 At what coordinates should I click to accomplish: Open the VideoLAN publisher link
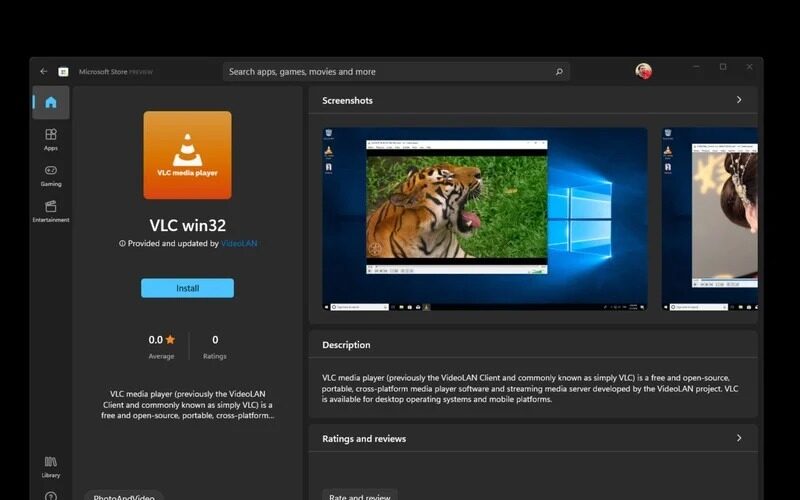click(x=239, y=243)
